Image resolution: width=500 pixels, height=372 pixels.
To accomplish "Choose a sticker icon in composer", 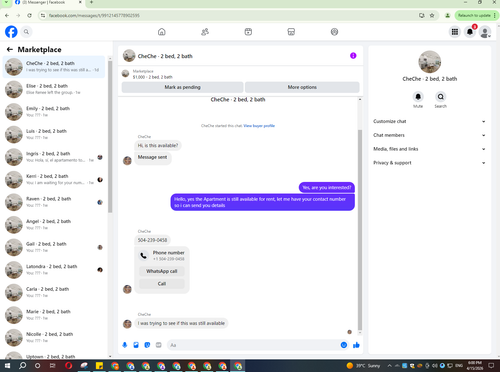I will pyautogui.click(x=147, y=345).
